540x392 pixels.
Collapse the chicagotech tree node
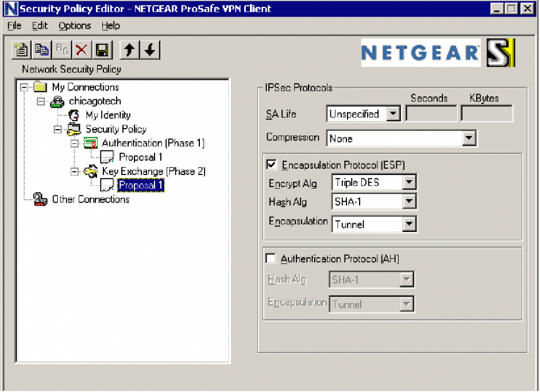(x=41, y=101)
